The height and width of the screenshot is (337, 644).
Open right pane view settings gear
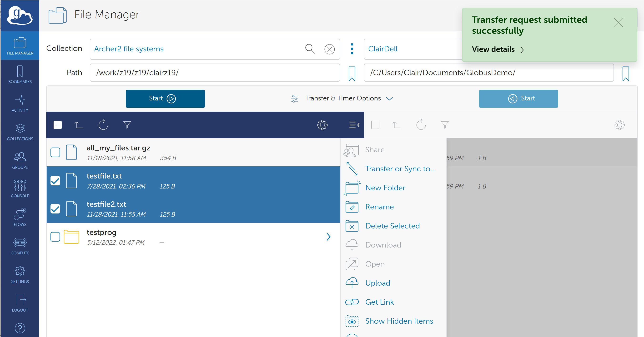point(619,125)
